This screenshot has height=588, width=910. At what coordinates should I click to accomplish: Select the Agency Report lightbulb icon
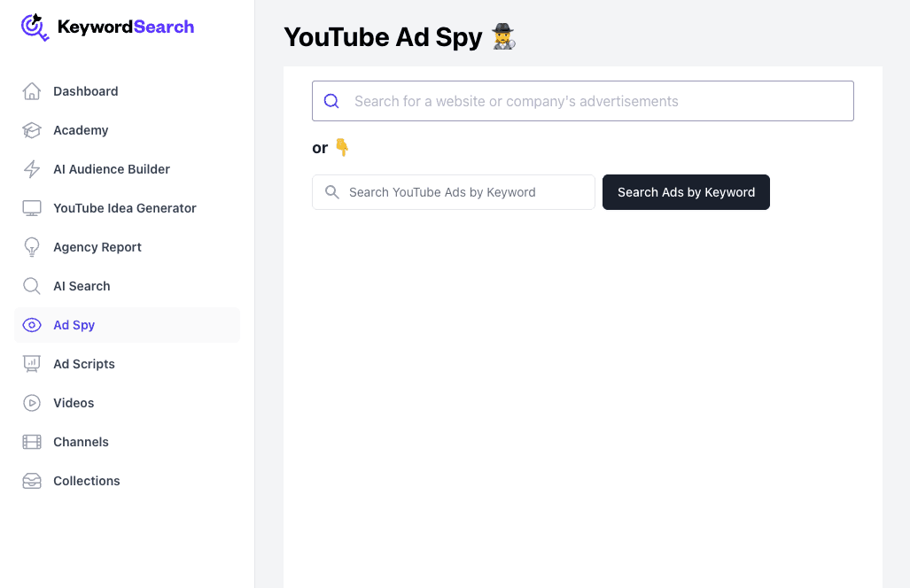tap(32, 247)
